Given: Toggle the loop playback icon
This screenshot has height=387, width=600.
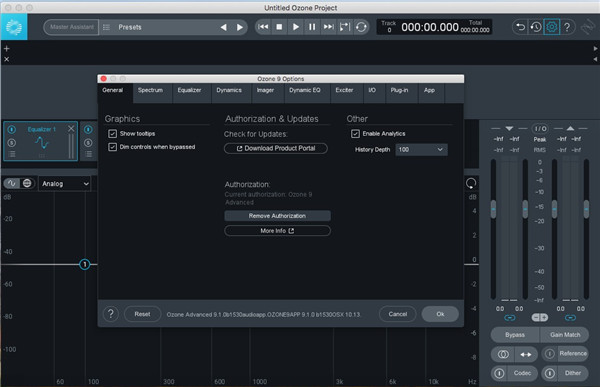Looking at the screenshot, I should [361, 27].
